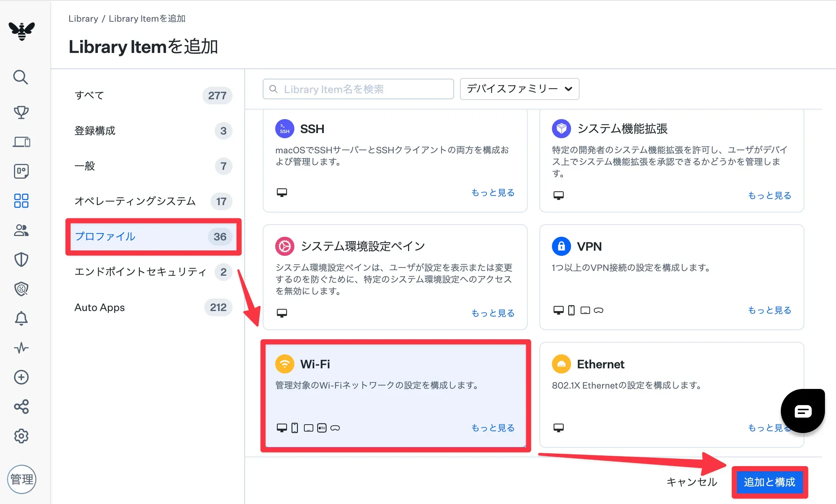This screenshot has width=836, height=504.
Task: Open the Devices icon in sidebar
Action: (21, 142)
